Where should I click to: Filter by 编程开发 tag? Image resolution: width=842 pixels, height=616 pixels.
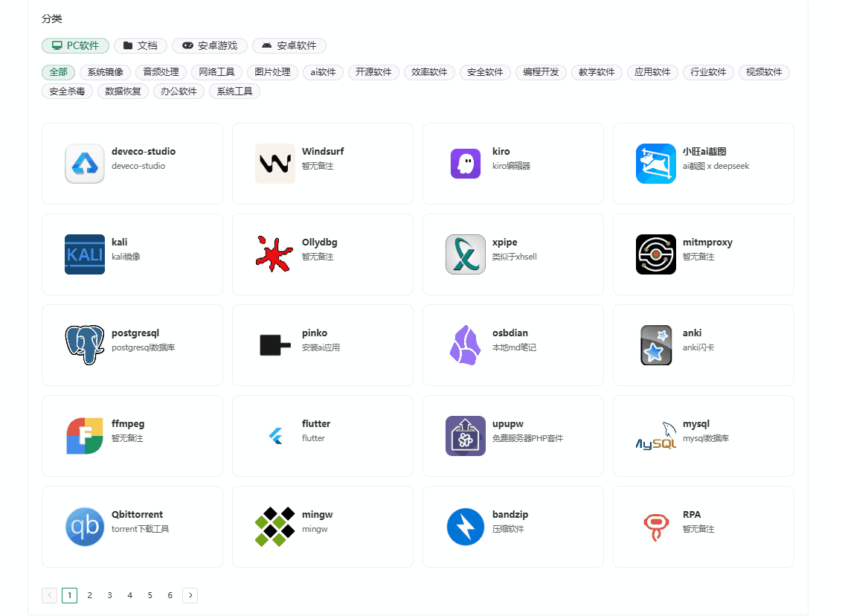[541, 72]
